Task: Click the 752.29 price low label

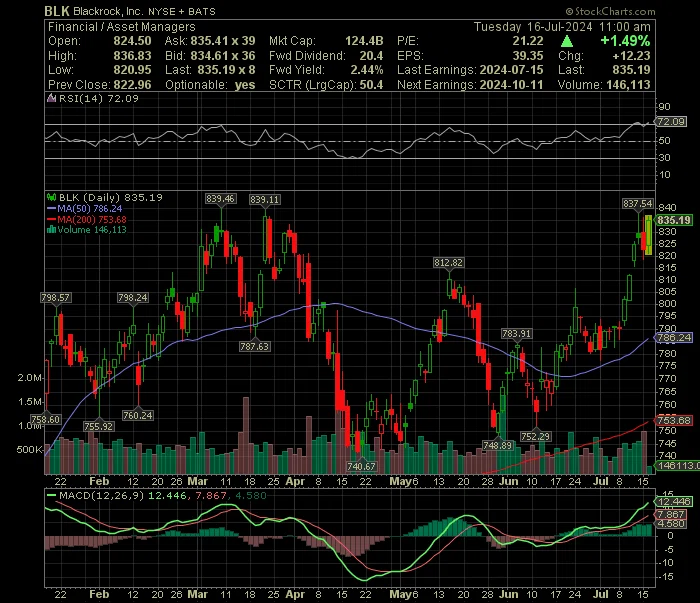Action: [535, 436]
